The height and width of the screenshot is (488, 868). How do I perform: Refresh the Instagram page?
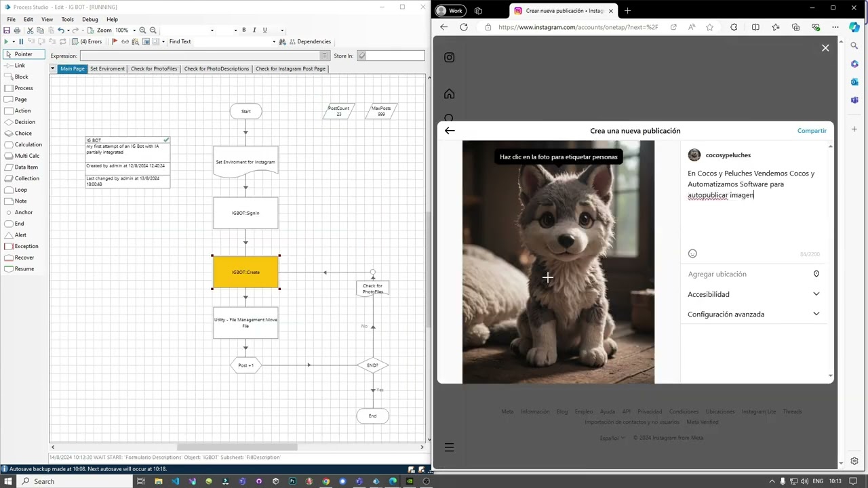coord(464,27)
